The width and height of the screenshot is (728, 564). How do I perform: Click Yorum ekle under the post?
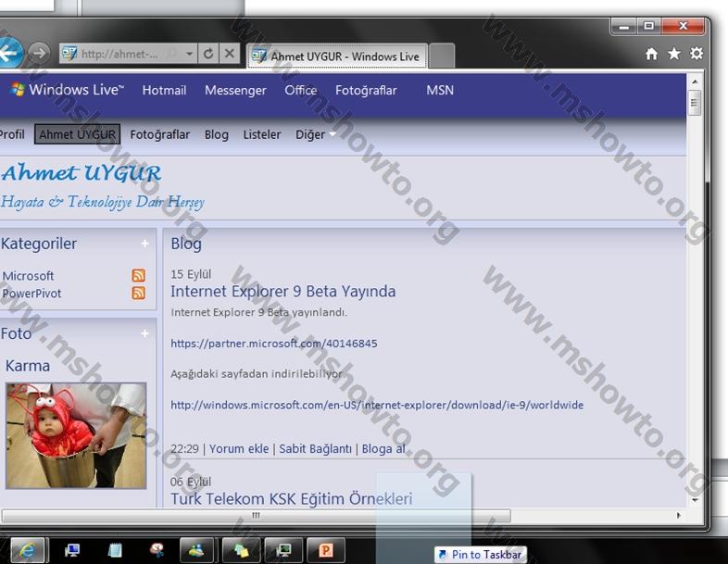239,449
